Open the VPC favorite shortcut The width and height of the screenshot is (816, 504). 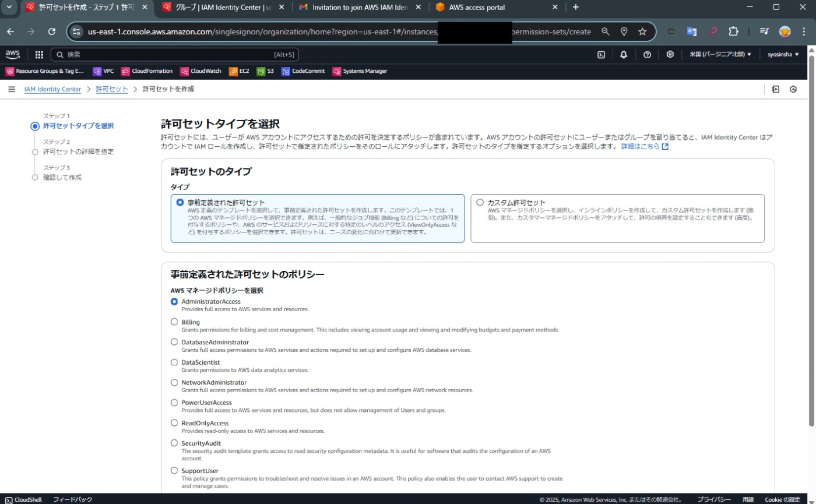[x=103, y=71]
